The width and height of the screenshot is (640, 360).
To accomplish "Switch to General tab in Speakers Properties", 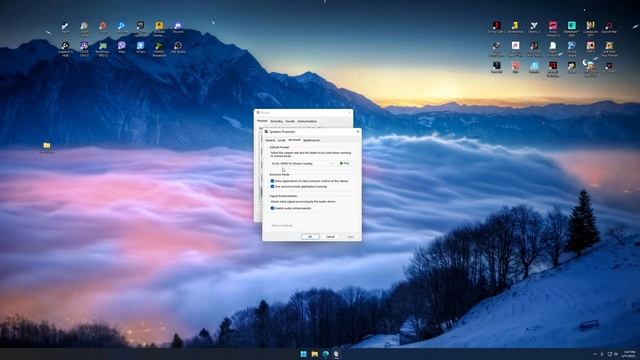I will tap(270, 140).
